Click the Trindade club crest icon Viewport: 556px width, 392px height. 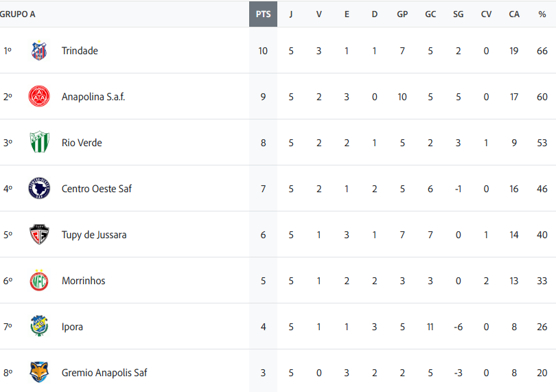[x=39, y=51]
